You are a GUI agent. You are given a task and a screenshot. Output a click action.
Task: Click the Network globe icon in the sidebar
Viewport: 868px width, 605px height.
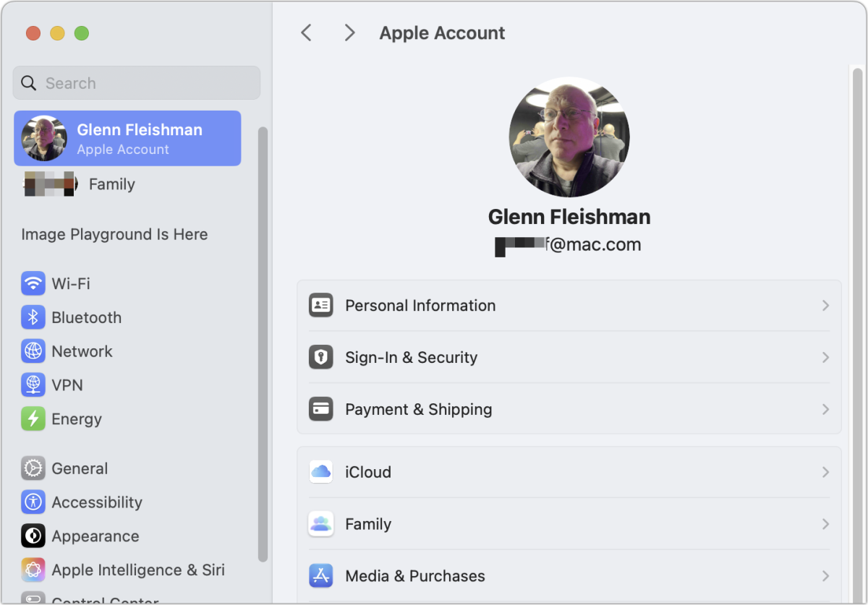pyautogui.click(x=33, y=351)
